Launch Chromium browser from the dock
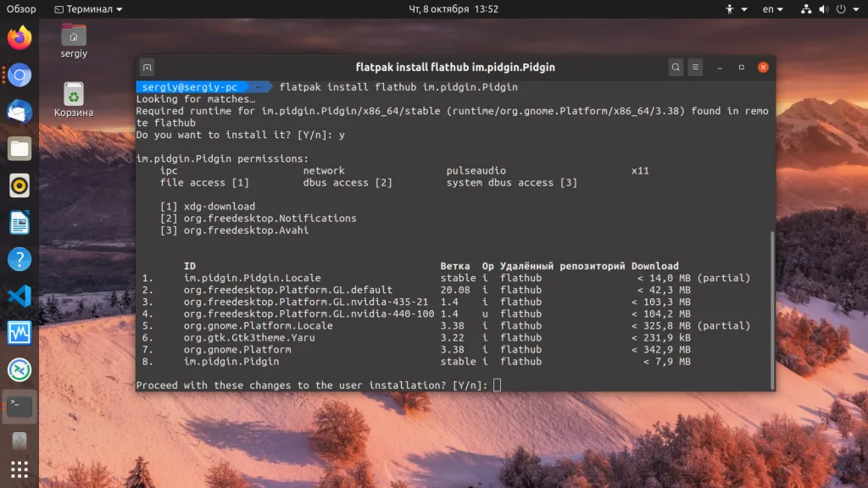868x488 pixels. pos(19,75)
